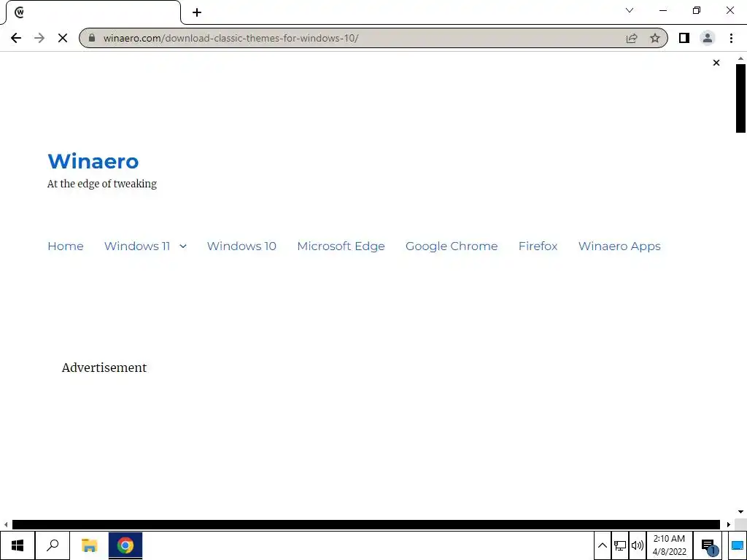Open taskbar search
The image size is (747, 560).
click(x=53, y=545)
